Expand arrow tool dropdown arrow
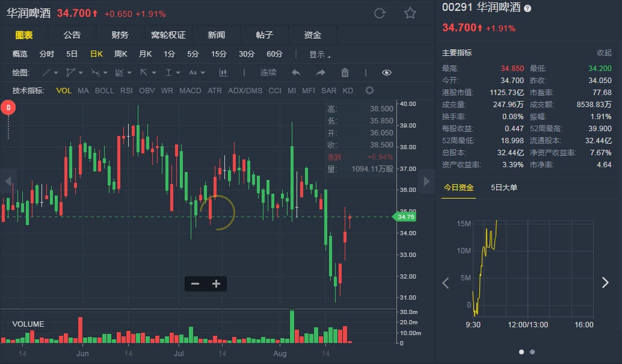The image size is (622, 364). coord(154,73)
